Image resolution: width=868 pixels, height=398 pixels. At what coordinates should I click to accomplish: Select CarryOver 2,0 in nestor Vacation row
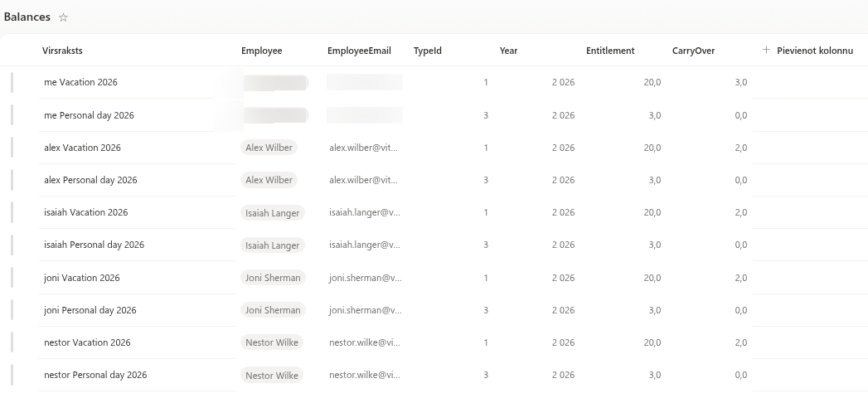(740, 342)
